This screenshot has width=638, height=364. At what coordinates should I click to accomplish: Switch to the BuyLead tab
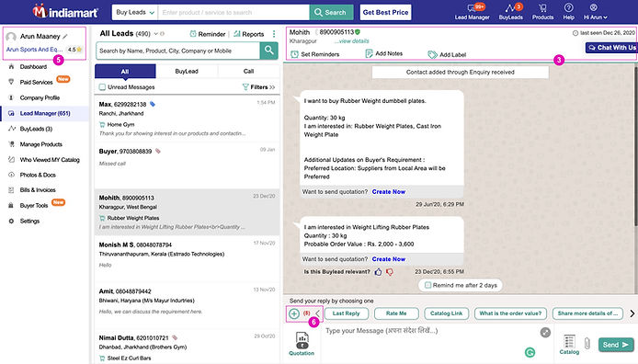click(x=187, y=71)
